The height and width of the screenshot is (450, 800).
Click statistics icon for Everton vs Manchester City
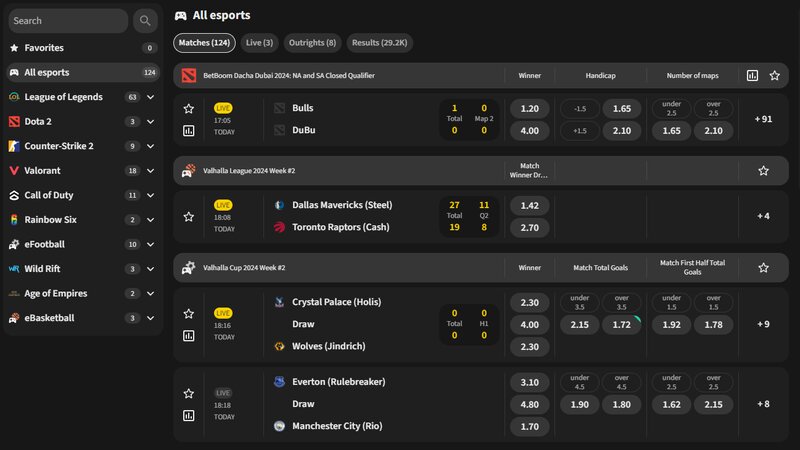coord(188,415)
